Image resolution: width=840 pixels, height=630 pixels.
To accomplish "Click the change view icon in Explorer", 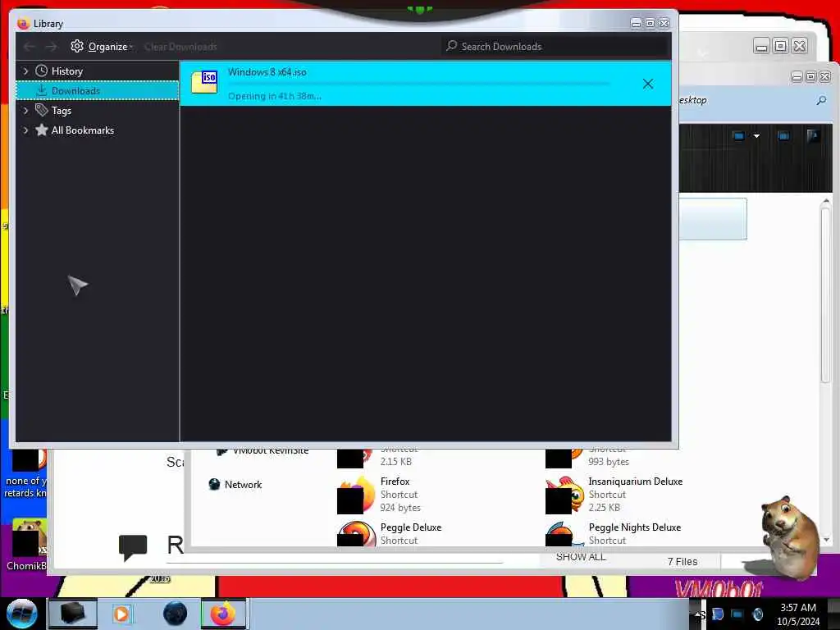I will 739,136.
